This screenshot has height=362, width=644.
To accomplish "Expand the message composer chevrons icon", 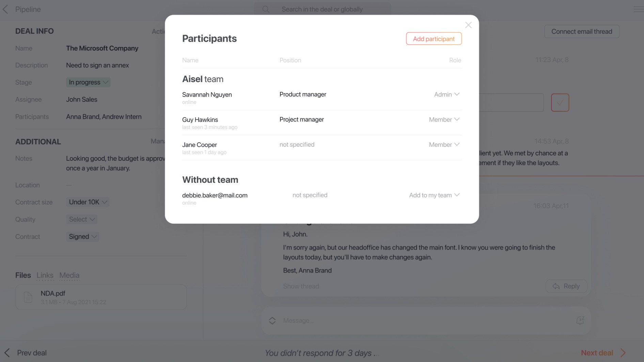I will tap(272, 320).
